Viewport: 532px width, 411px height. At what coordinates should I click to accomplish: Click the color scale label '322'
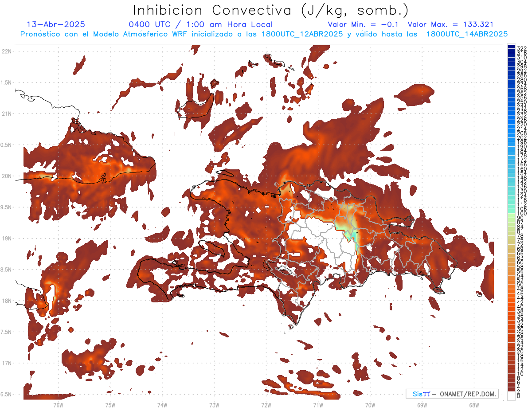tap(521, 48)
